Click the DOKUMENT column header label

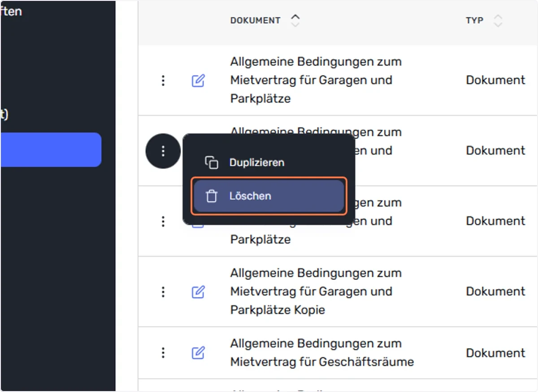(255, 21)
